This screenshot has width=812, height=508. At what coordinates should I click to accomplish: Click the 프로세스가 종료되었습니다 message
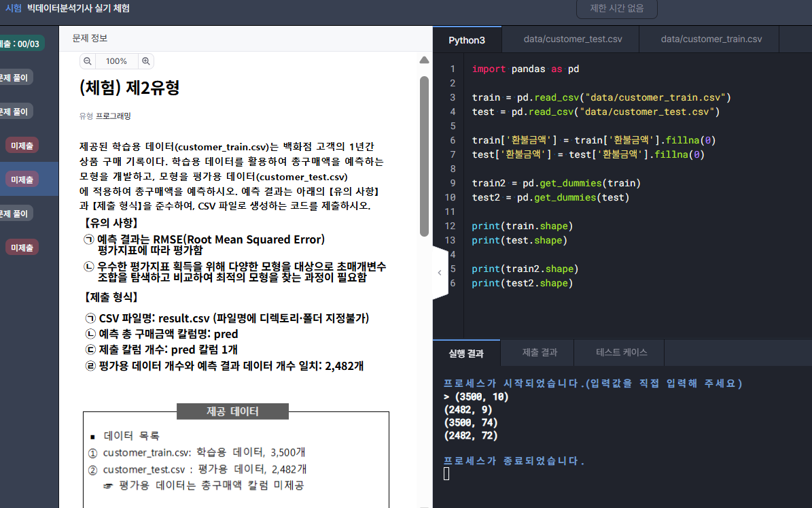[514, 461]
